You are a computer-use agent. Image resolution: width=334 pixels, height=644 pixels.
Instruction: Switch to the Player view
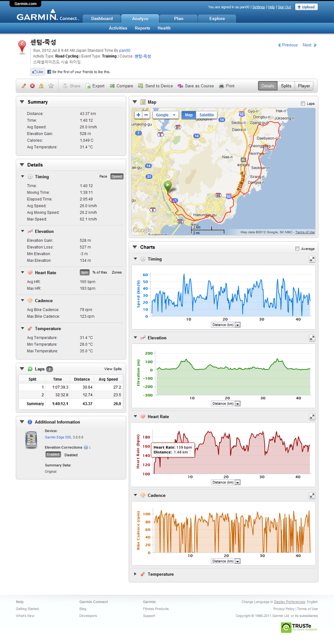304,86
